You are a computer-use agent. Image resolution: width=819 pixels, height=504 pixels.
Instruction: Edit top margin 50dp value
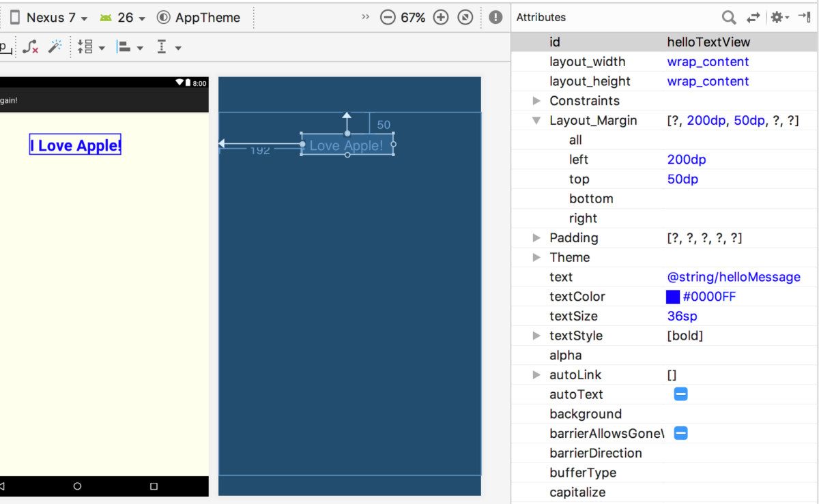tap(682, 179)
